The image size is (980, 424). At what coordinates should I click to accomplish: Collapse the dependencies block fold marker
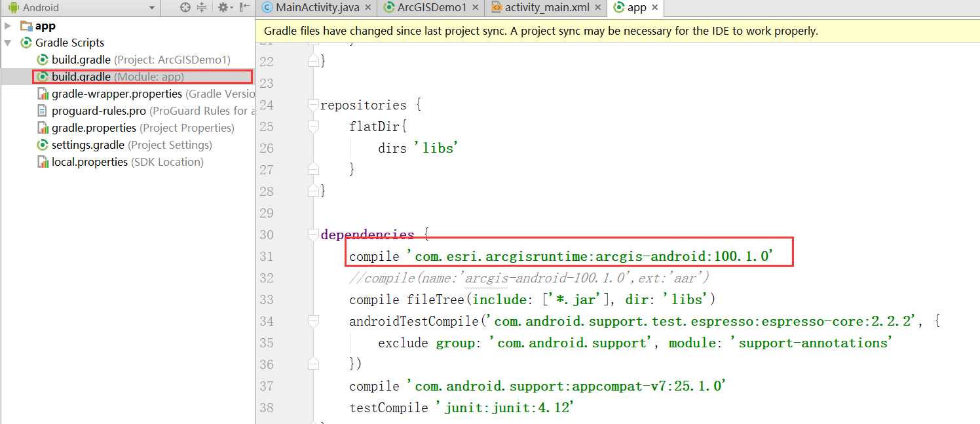[x=313, y=235]
